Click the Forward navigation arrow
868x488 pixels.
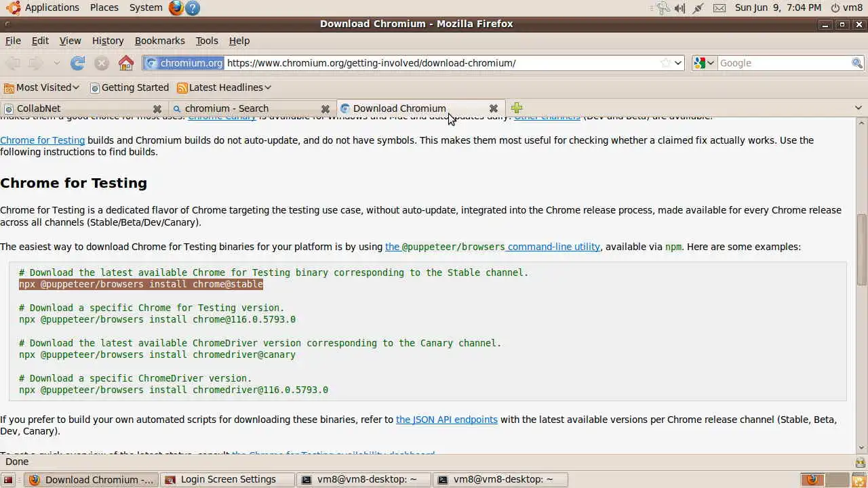[35, 63]
